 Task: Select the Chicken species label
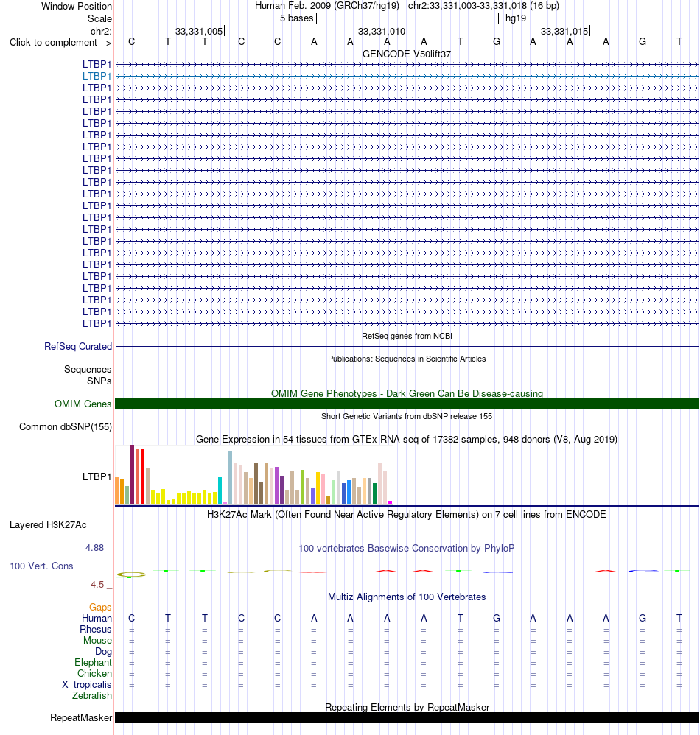point(95,673)
